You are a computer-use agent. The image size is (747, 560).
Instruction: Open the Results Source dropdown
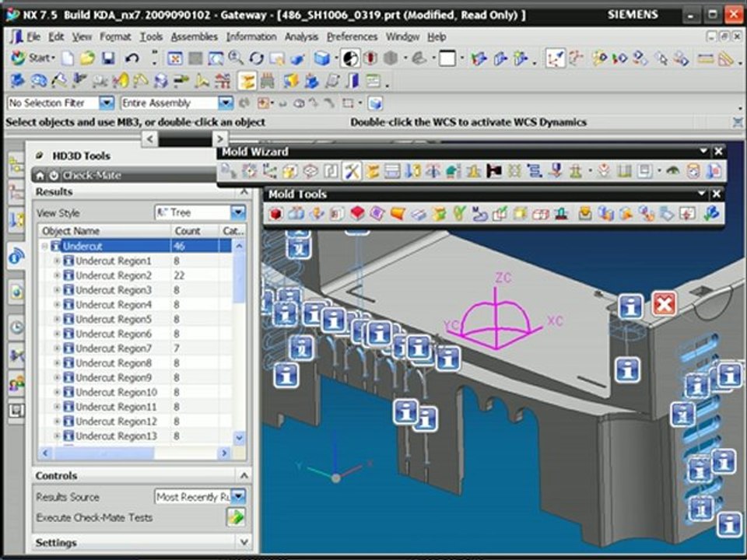pos(238,497)
